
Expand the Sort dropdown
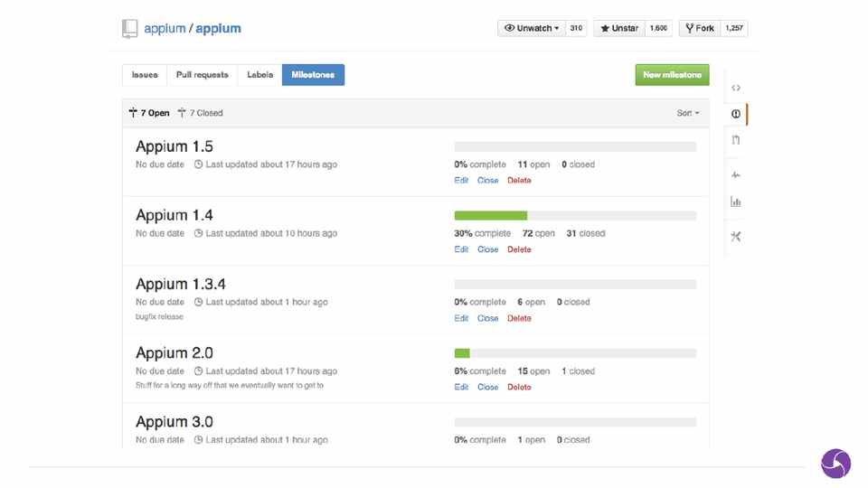[688, 113]
